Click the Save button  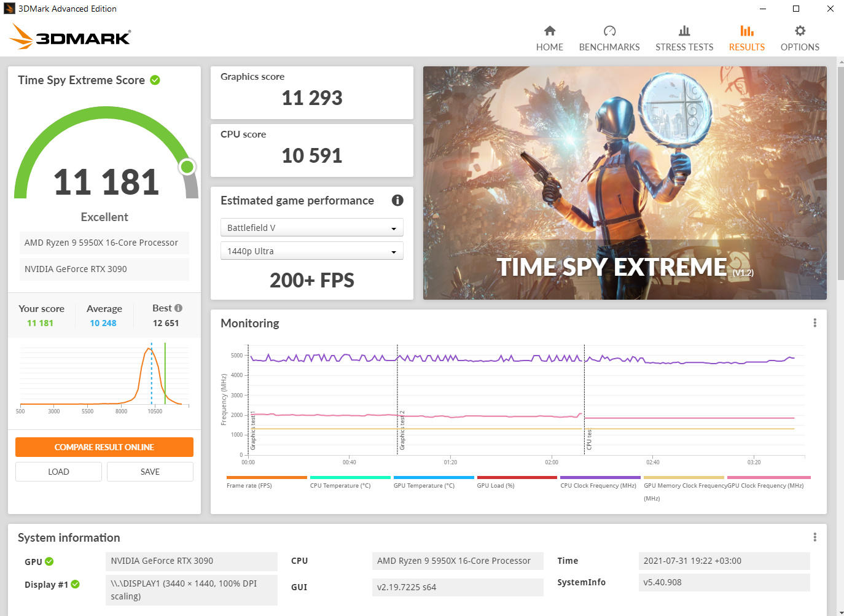(x=150, y=472)
